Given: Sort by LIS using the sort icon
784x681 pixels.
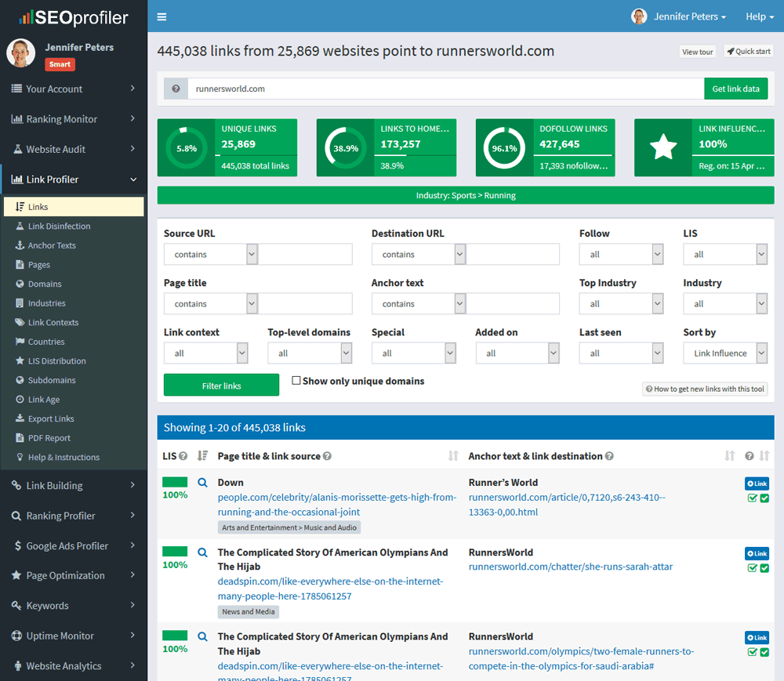Looking at the screenshot, I should (202, 455).
